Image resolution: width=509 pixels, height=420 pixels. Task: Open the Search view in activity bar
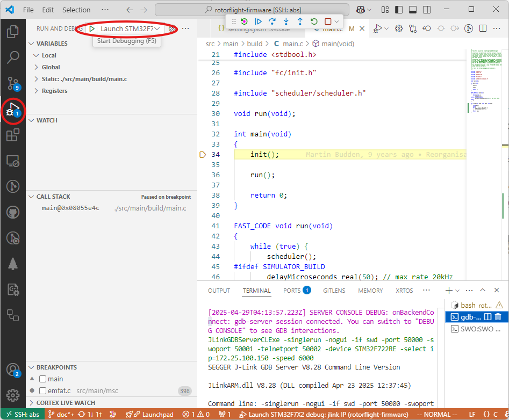[13, 57]
